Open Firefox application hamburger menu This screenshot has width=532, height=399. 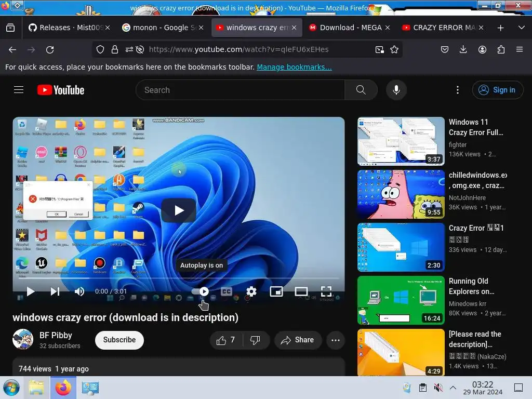coord(520,49)
